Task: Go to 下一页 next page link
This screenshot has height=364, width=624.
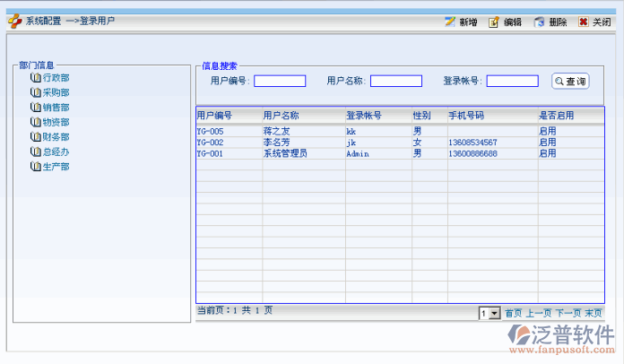Action: [568, 314]
